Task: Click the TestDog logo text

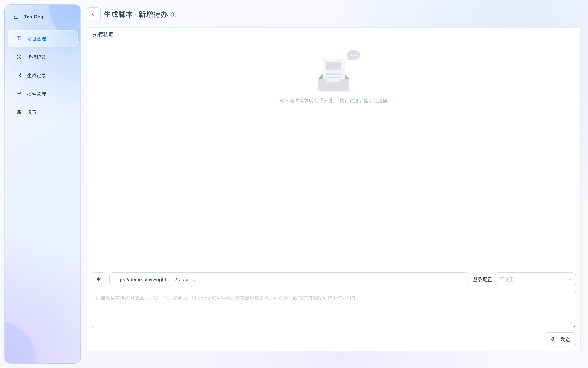Action: click(33, 17)
